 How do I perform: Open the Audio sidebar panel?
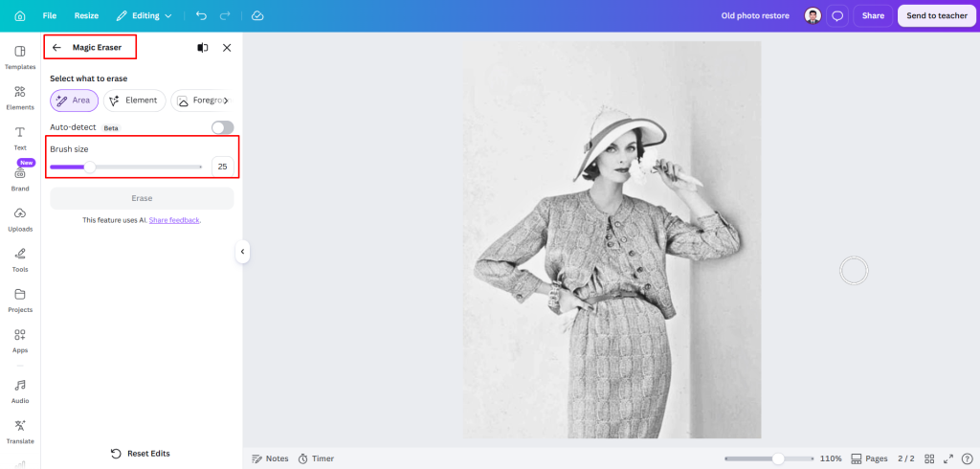click(20, 391)
